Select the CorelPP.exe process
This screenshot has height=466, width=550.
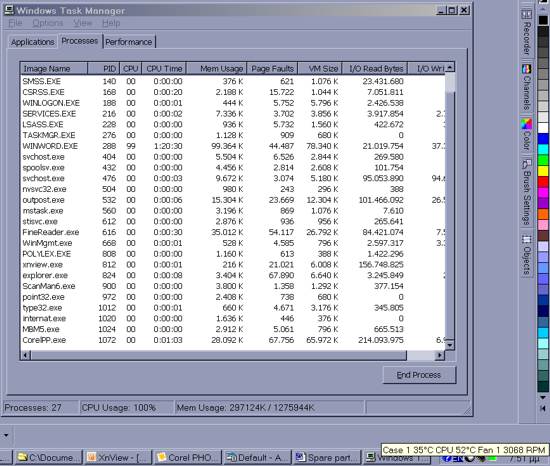(x=233, y=340)
